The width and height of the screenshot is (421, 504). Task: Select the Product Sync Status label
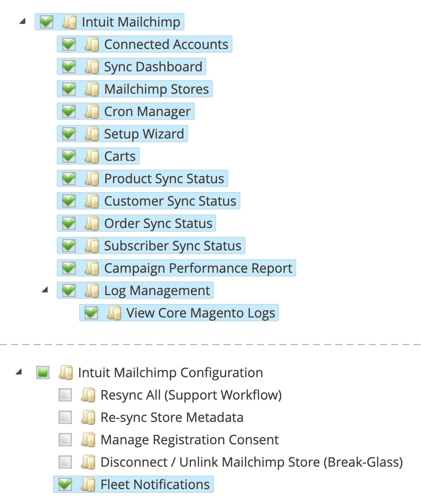164,179
